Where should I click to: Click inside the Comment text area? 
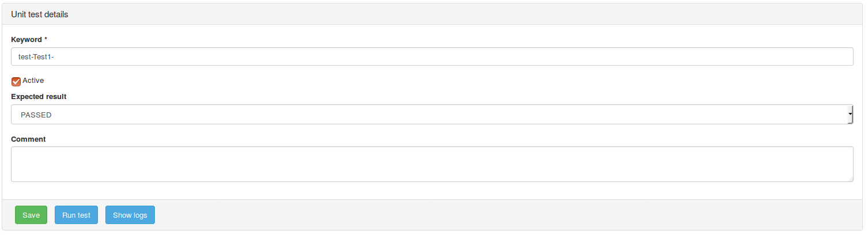[431, 164]
